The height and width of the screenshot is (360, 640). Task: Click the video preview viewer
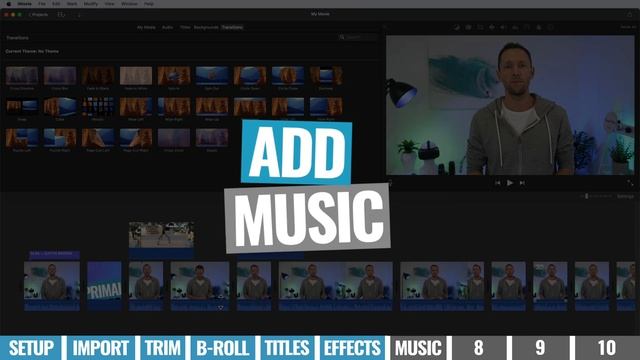coord(510,105)
